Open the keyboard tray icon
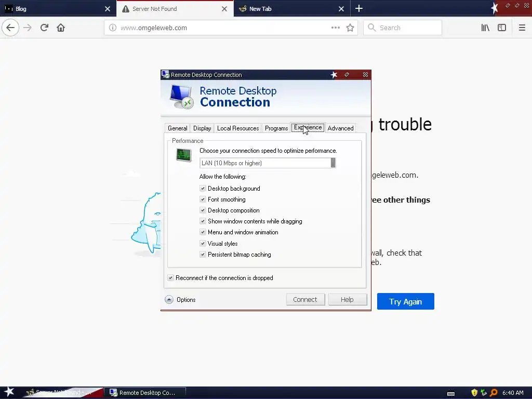The width and height of the screenshot is (532, 399). [450, 393]
